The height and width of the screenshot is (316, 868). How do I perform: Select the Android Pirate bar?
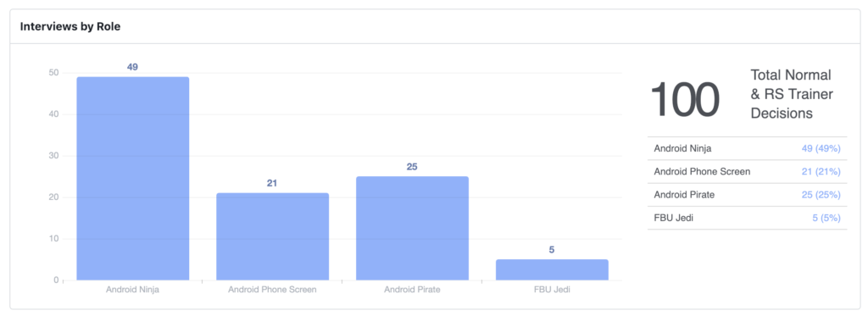point(413,228)
